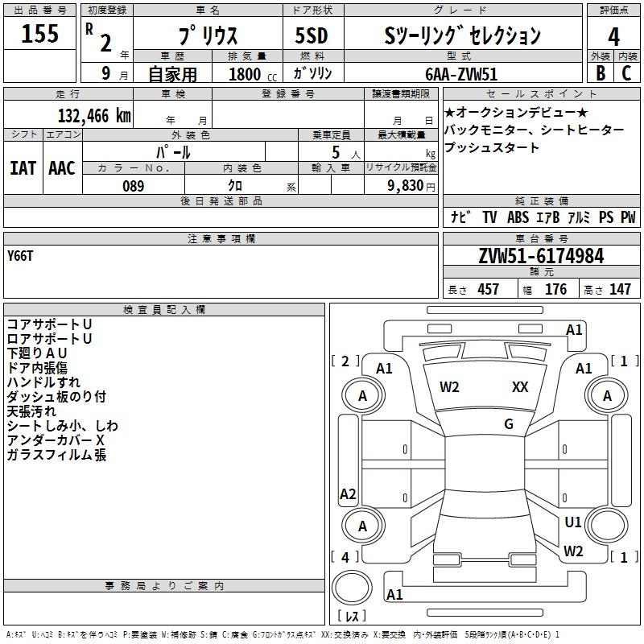The height and width of the screenshot is (644, 644).
Task: Select the exterior grade B cell
Action: pos(600,72)
